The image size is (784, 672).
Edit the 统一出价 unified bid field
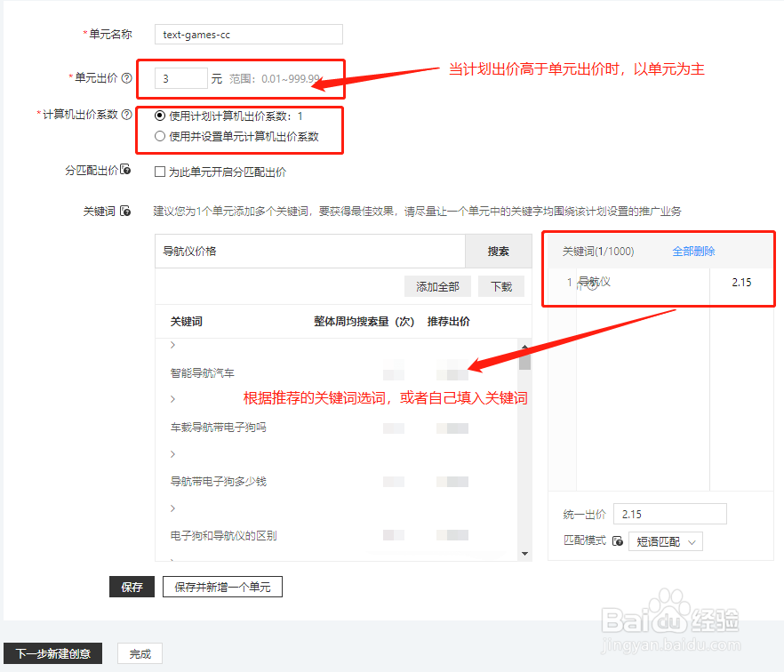point(669,514)
